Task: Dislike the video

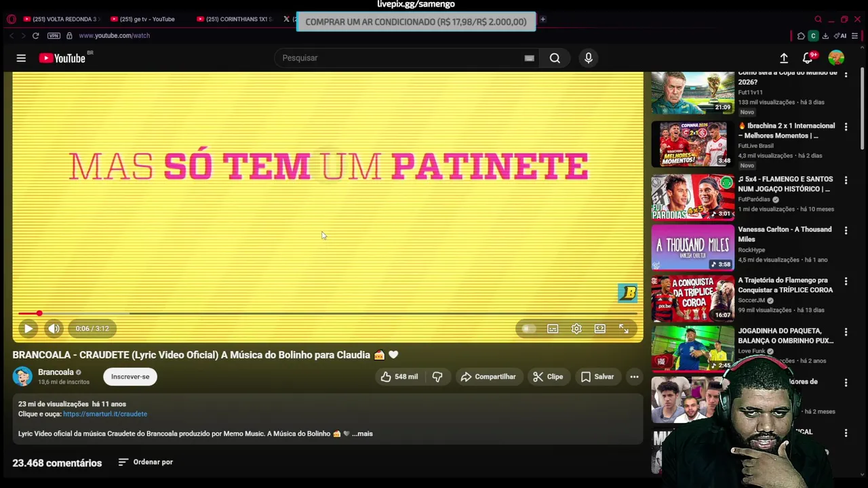Action: click(x=437, y=377)
